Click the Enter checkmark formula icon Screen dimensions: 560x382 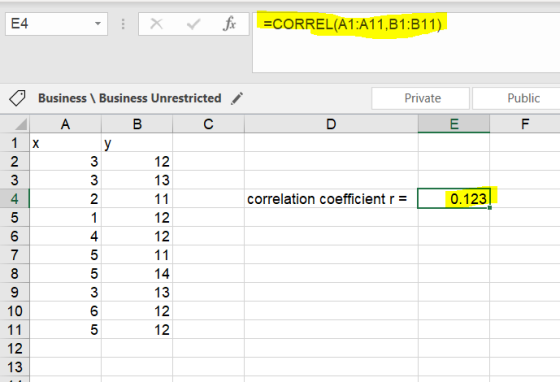click(x=193, y=24)
